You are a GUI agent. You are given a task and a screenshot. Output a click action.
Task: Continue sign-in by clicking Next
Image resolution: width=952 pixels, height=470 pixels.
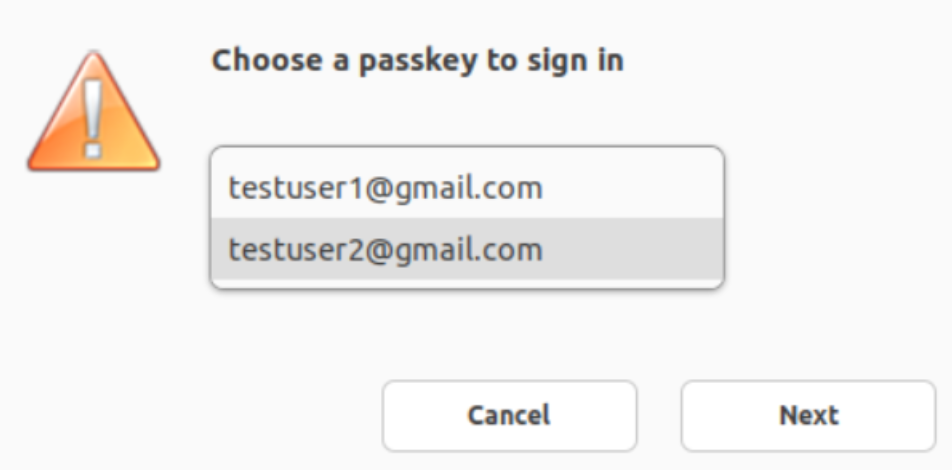[x=808, y=415]
